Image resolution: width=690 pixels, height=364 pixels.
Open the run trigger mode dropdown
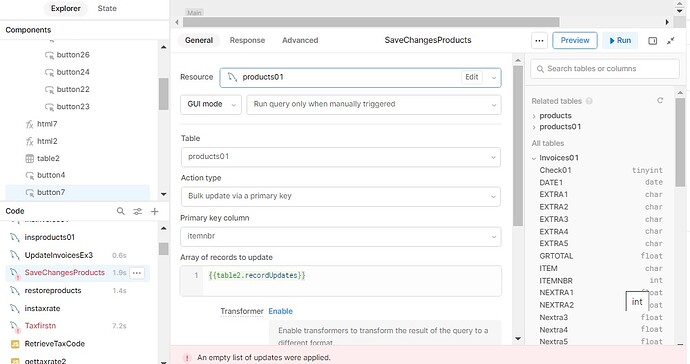[x=374, y=104]
